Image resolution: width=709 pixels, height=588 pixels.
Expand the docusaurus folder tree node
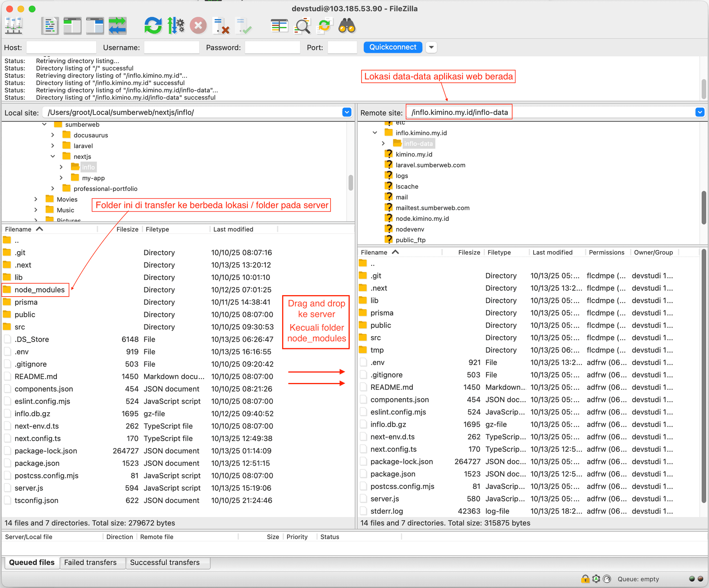pos(53,135)
